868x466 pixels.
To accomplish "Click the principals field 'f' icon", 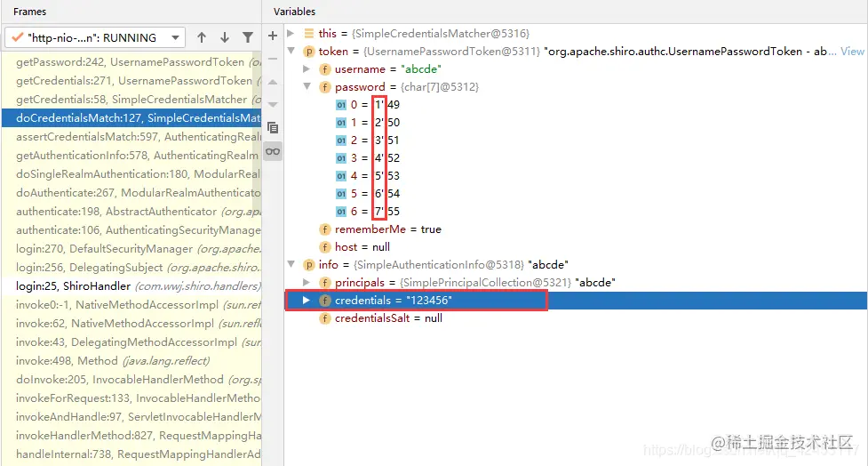I will pyautogui.click(x=325, y=283).
